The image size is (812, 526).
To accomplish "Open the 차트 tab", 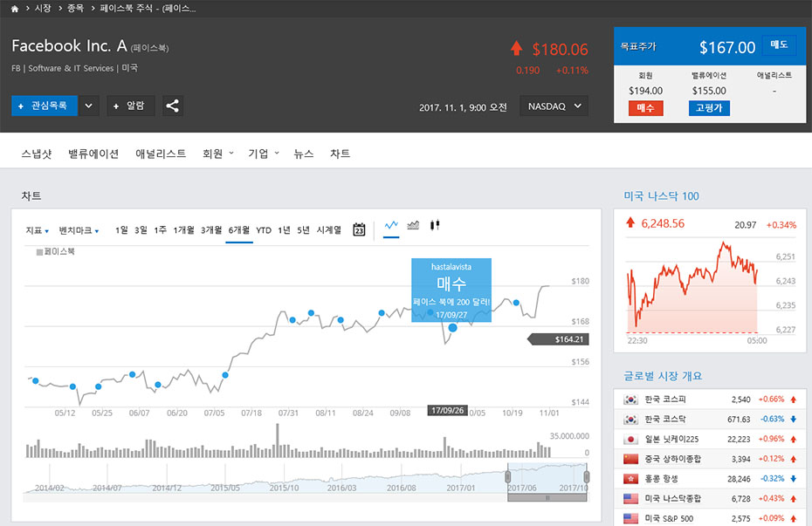I will (x=341, y=154).
